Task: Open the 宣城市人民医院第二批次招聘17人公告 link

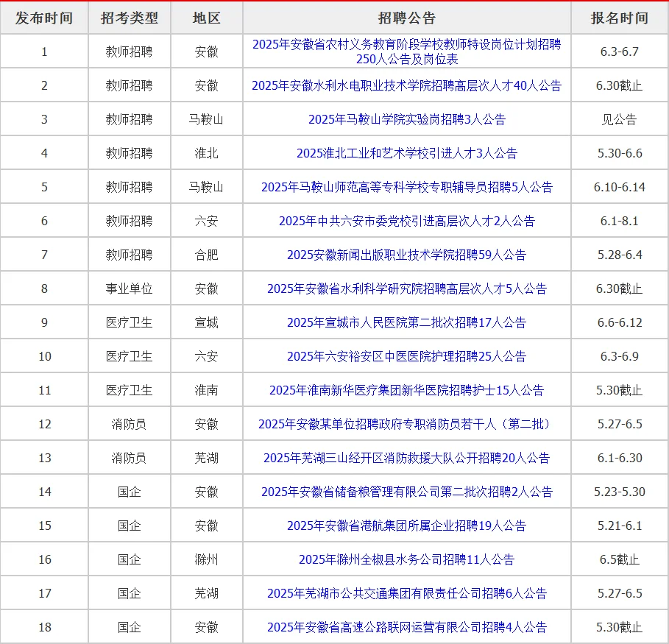Action: 406,322
